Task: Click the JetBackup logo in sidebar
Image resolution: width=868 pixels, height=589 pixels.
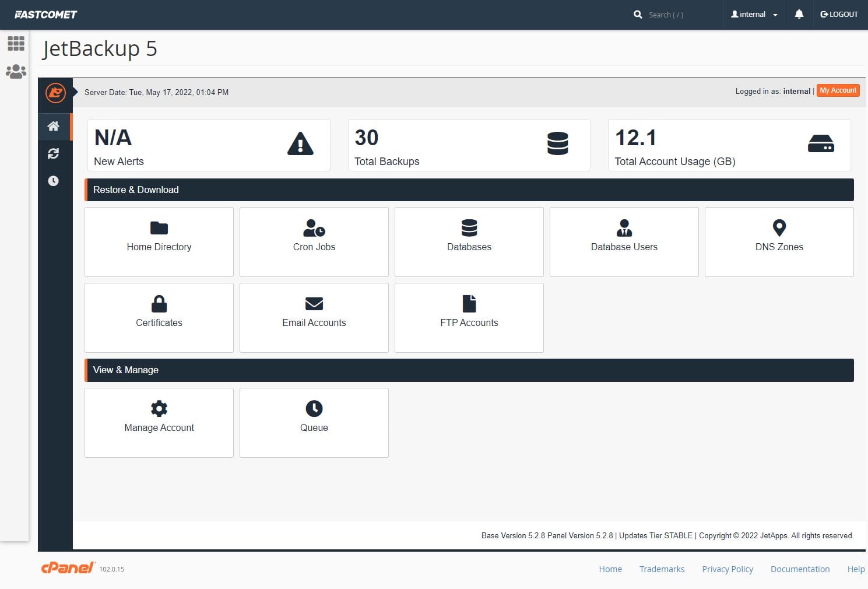Action: 55,93
